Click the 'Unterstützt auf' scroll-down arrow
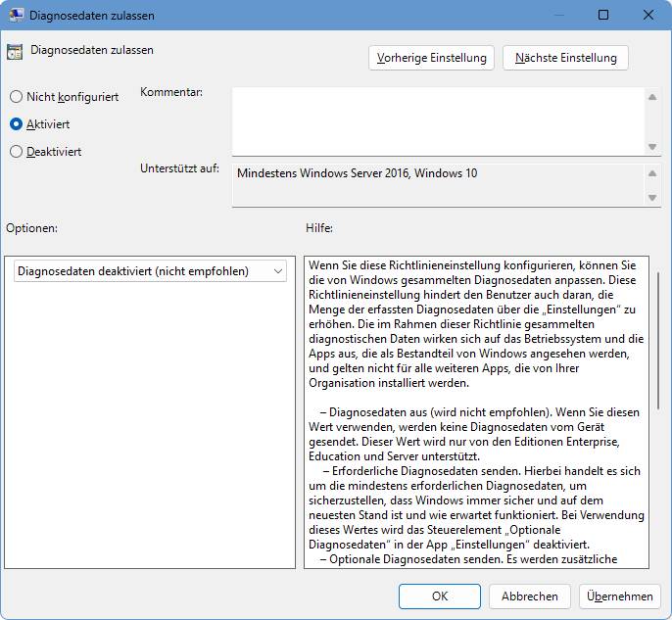The image size is (672, 620). 653,198
